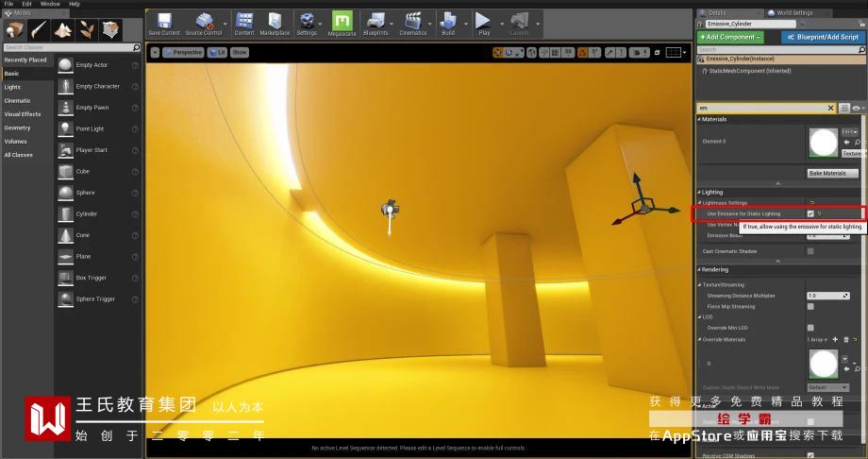The image size is (868, 459).
Task: Open the Content browser icon
Action: (244, 24)
